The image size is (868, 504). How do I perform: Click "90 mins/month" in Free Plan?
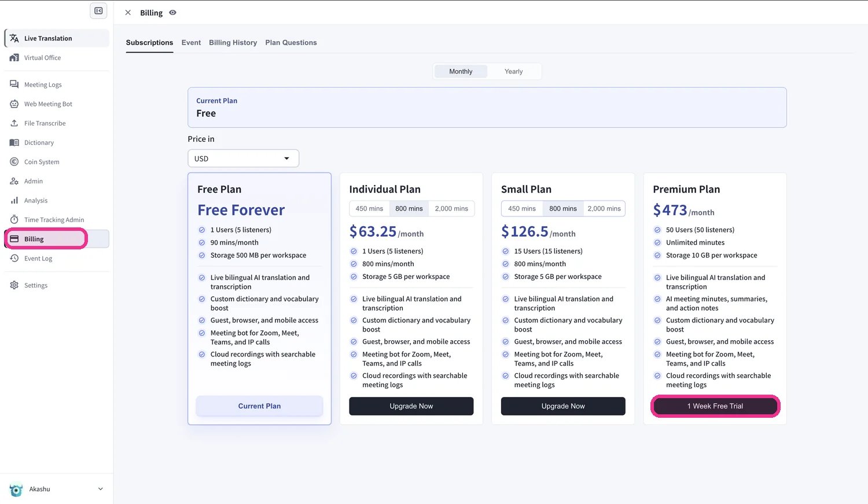(x=234, y=242)
